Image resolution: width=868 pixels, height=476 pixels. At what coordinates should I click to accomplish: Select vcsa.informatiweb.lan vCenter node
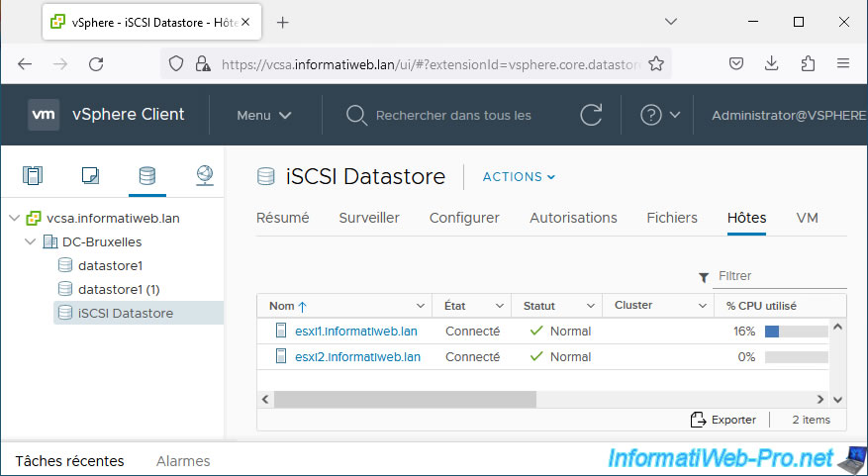pos(113,218)
